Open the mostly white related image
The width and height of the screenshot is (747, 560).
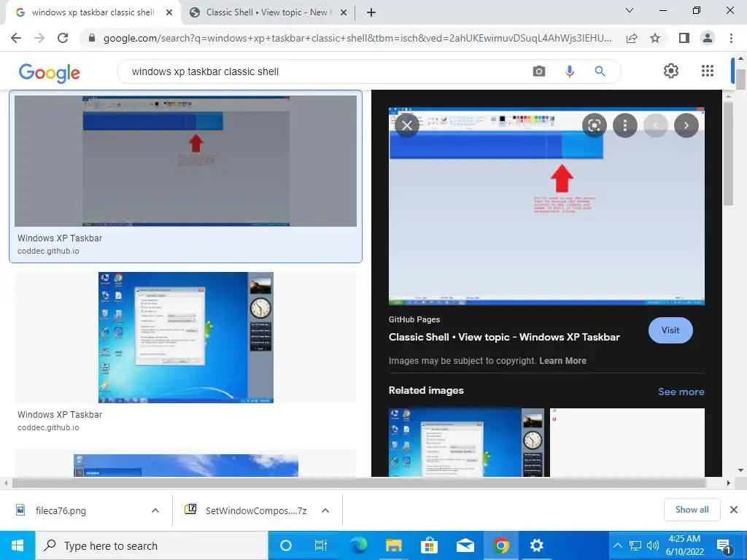pos(627,442)
